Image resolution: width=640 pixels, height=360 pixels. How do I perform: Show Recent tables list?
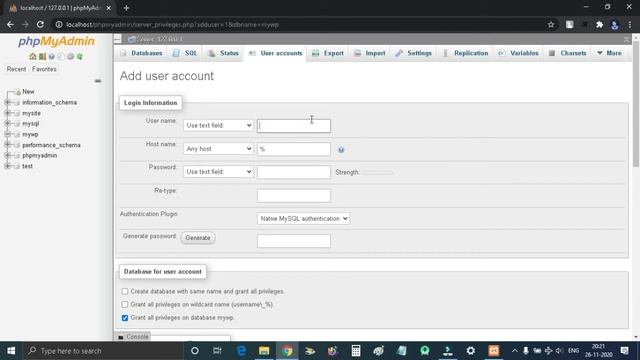(x=16, y=69)
